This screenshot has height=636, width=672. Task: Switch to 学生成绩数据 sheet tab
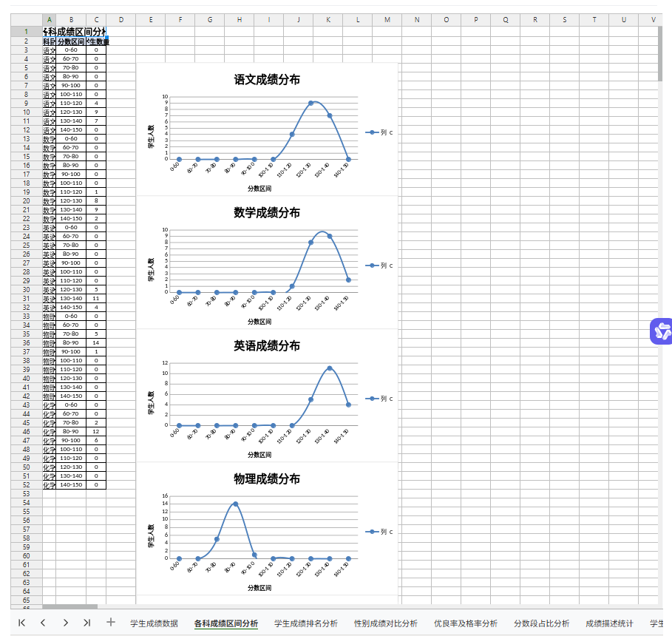[x=154, y=623]
